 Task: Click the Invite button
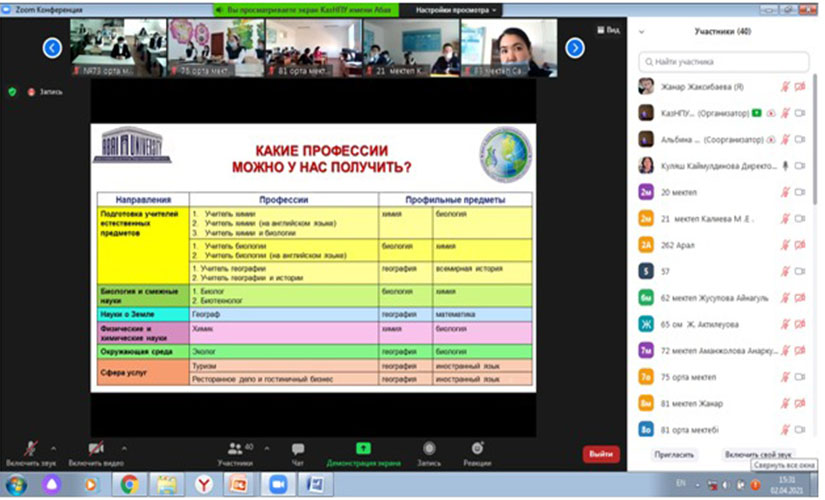click(675, 454)
